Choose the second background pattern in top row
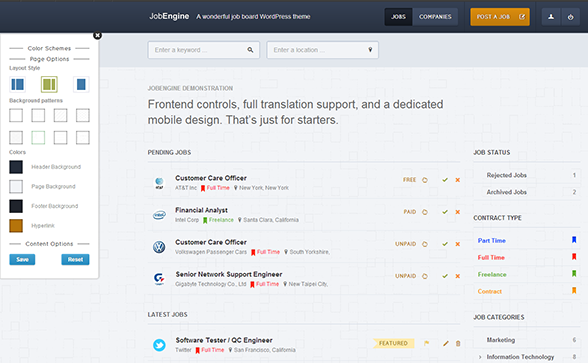 pyautogui.click(x=38, y=116)
